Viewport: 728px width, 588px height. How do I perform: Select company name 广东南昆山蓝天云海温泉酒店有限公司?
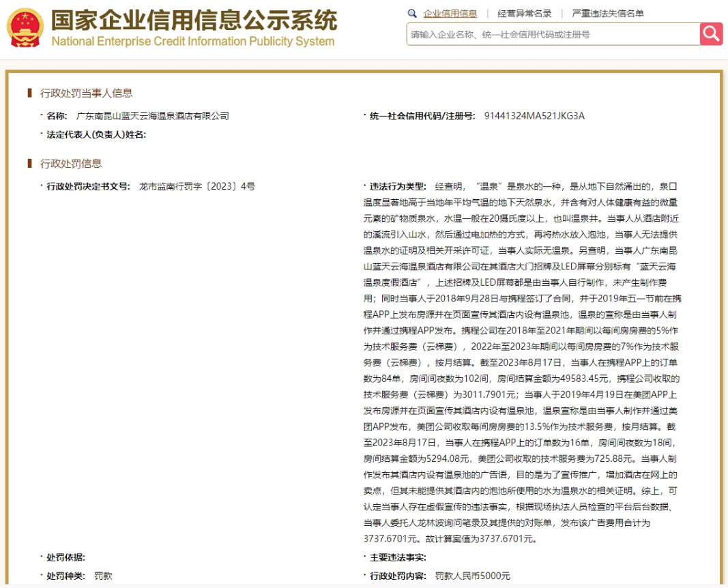(152, 116)
